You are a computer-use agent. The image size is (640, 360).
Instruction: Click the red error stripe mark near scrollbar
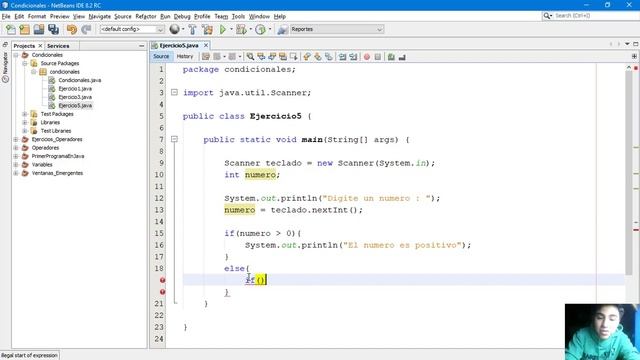[636, 230]
